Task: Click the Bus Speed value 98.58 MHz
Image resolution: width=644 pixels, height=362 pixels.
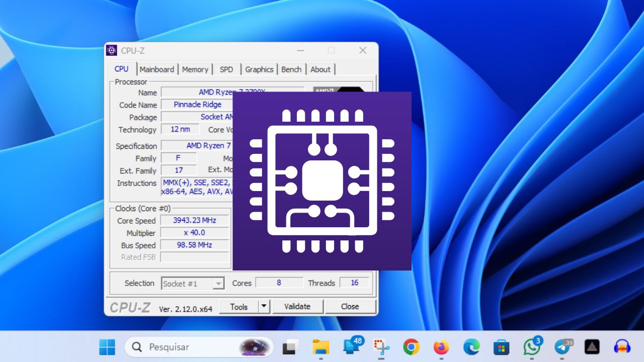Action: pos(195,245)
